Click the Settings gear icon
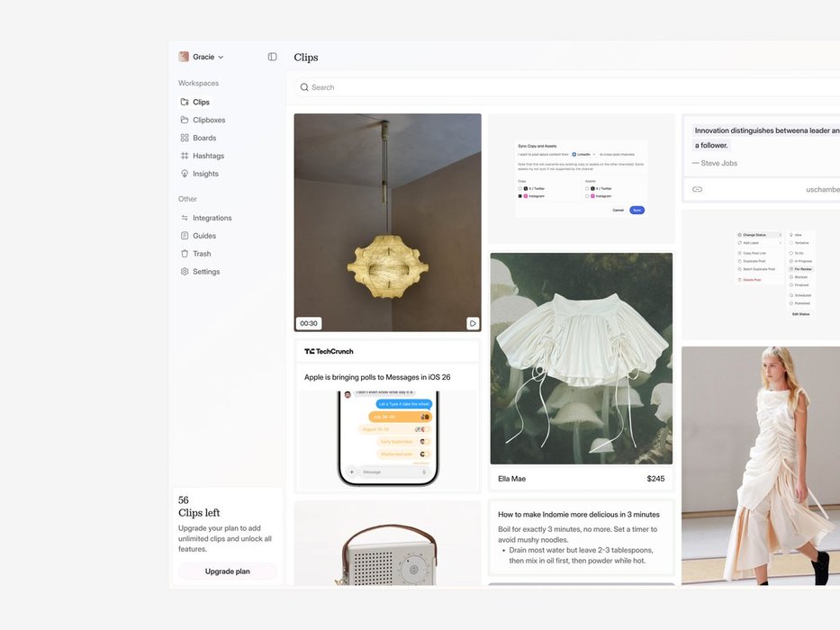840x630 pixels. coord(185,272)
